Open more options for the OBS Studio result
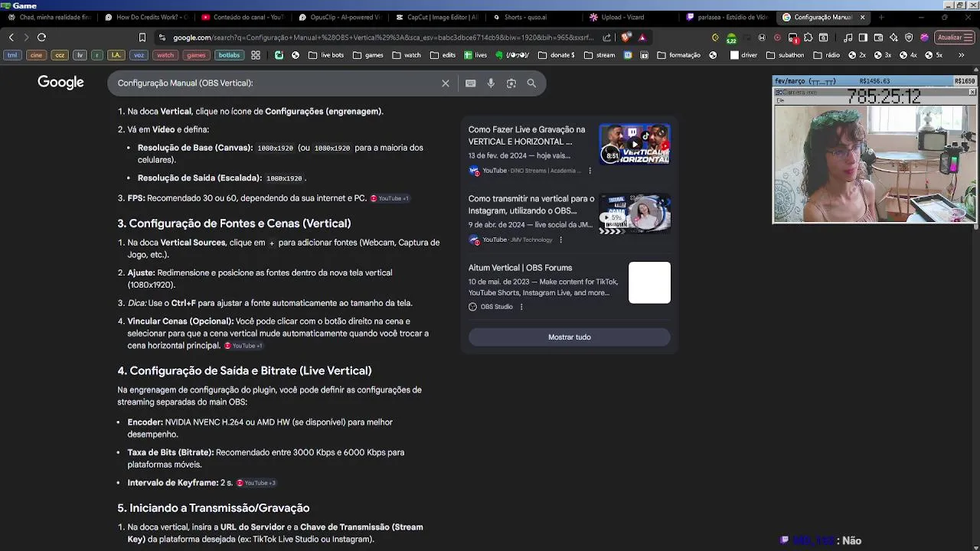The width and height of the screenshot is (980, 551). pyautogui.click(x=521, y=307)
